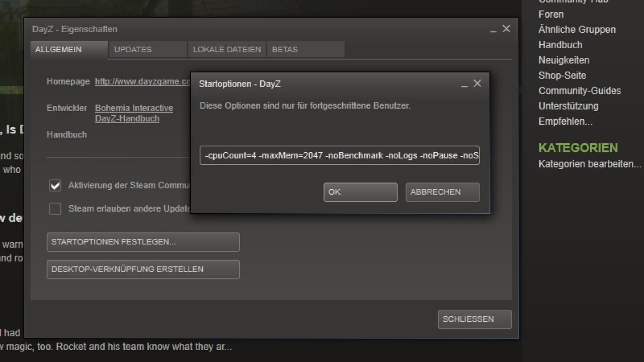
Task: Close the Startoptionen - DayZ dialog
Action: [x=477, y=83]
